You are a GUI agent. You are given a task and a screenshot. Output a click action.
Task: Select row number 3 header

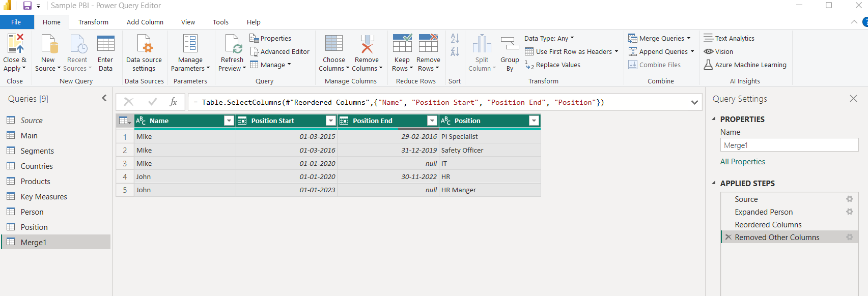click(x=125, y=163)
